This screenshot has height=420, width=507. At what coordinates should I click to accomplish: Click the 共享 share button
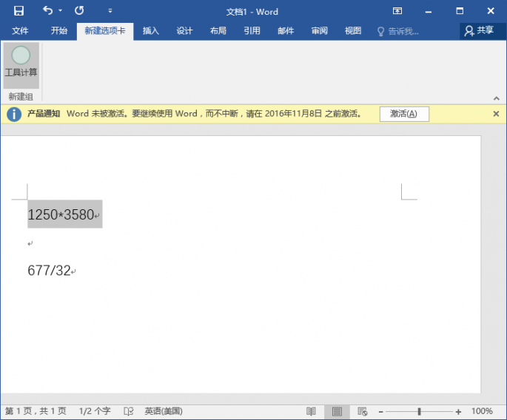(479, 31)
